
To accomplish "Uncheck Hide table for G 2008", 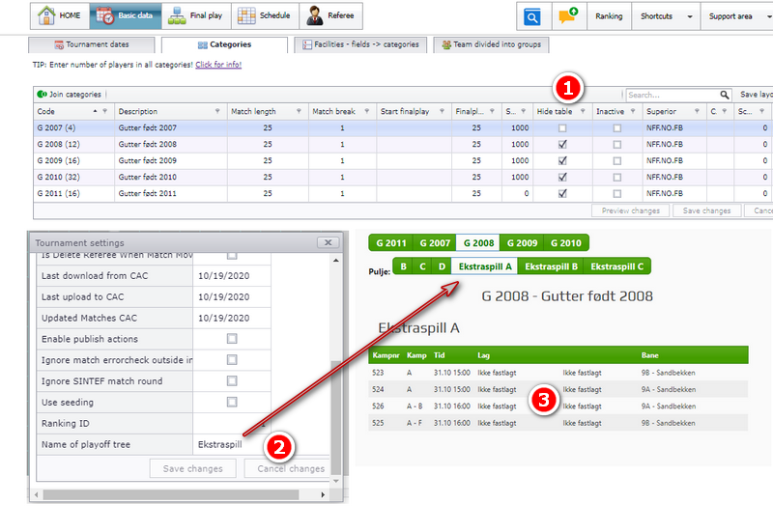I will (x=562, y=144).
